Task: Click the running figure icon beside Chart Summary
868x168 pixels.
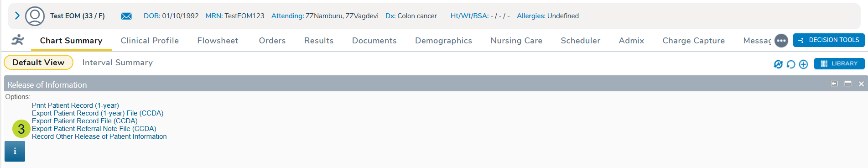Action: click(x=18, y=40)
